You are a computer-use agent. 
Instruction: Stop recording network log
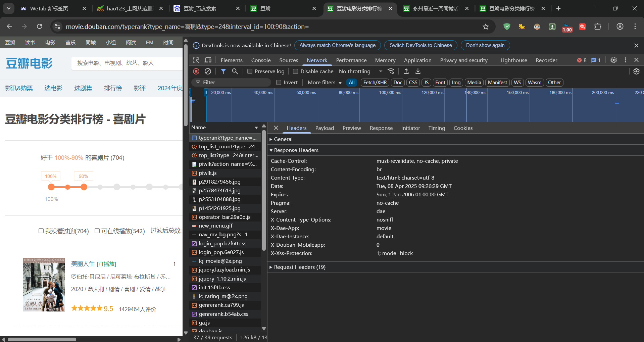(196, 71)
